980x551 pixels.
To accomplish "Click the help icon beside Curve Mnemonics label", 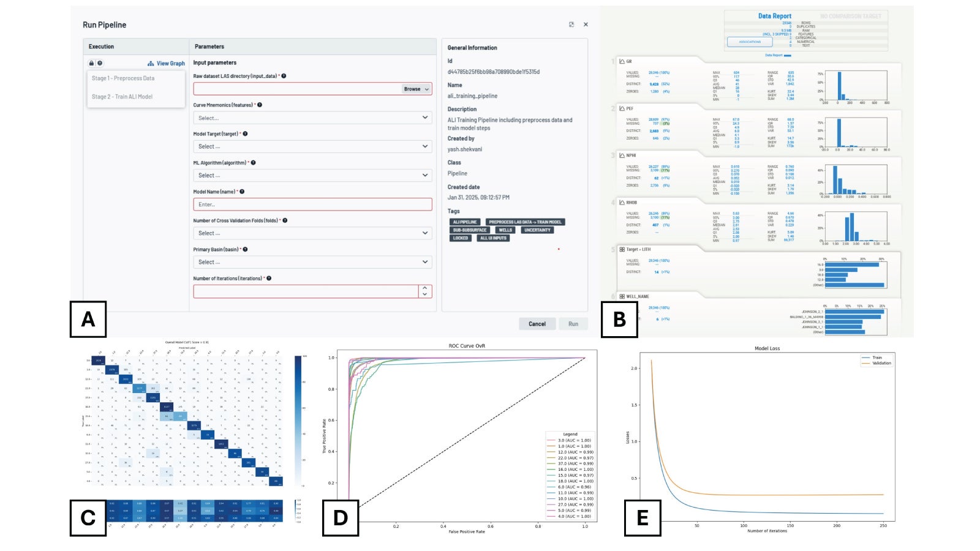I will pos(259,105).
